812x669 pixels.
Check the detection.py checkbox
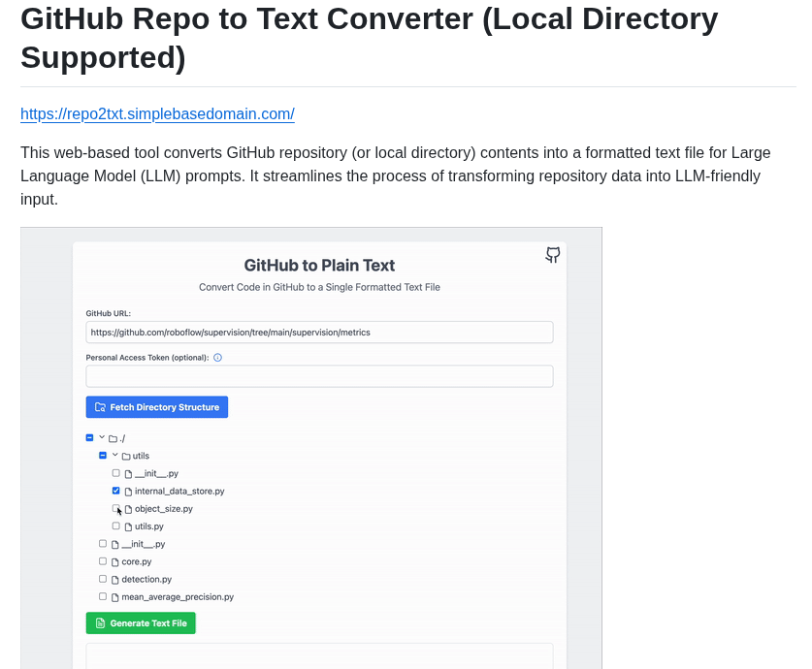tap(103, 579)
